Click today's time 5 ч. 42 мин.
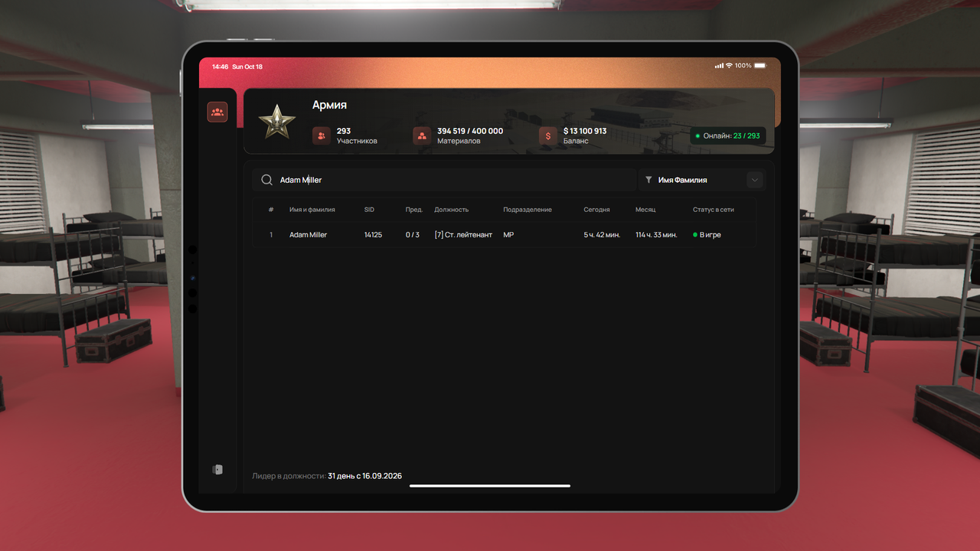The height and width of the screenshot is (551, 980). [x=602, y=235]
